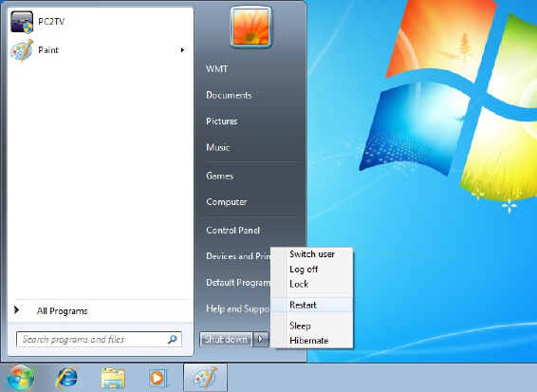
Task: Choose Log off from power menu
Action: 312,270
